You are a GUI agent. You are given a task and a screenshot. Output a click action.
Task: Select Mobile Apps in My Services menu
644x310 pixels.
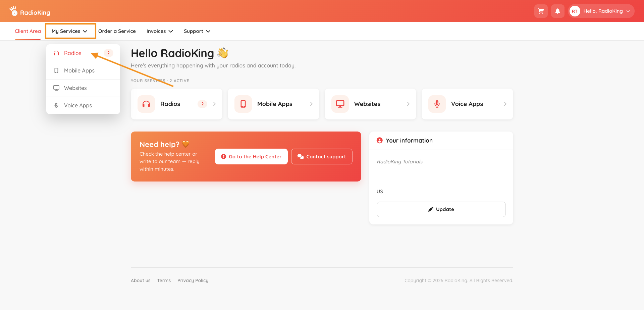click(x=83, y=70)
